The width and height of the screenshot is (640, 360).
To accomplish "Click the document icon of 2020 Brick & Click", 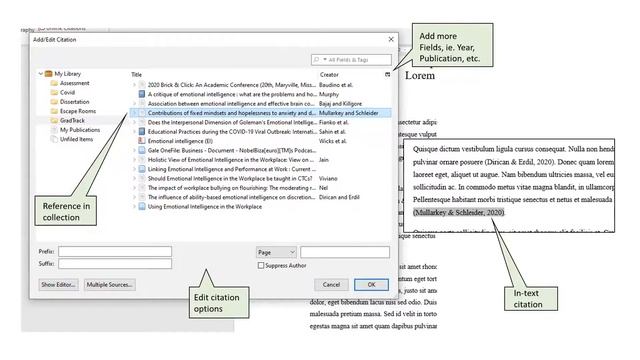I will point(142,85).
